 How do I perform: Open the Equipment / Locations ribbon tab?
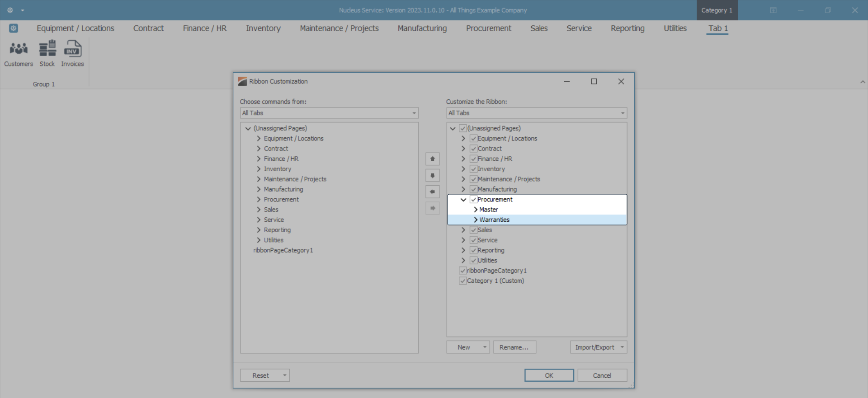click(x=75, y=28)
